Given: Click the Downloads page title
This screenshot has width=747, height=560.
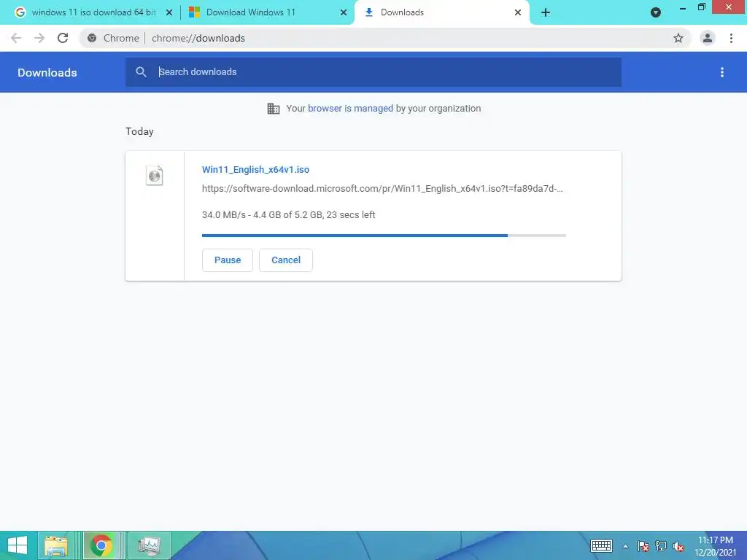Looking at the screenshot, I should tap(47, 72).
